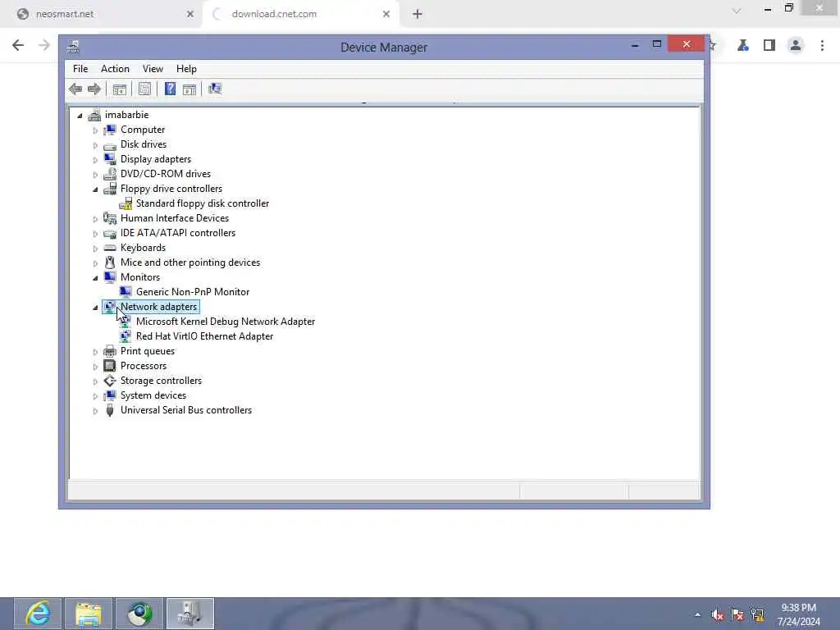Expand the System devices node
The height and width of the screenshot is (630, 840).
(95, 396)
